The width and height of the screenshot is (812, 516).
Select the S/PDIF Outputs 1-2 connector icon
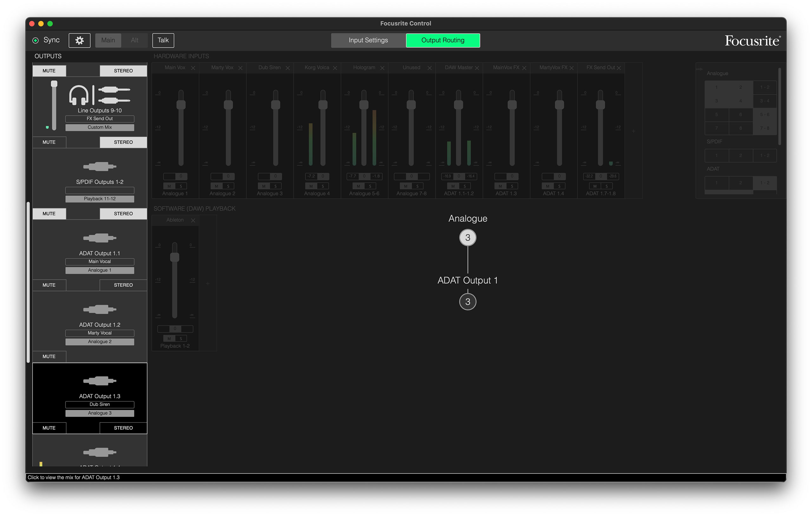[x=100, y=166]
